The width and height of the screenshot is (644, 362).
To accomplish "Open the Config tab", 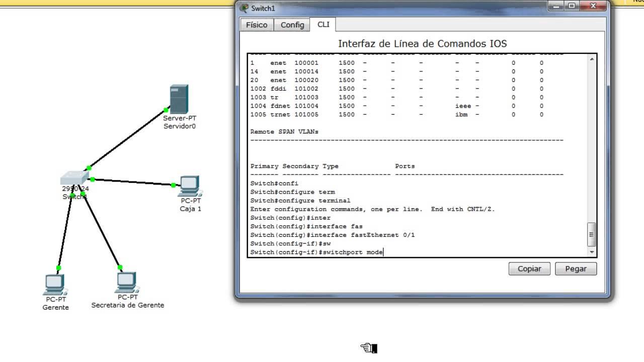I will click(292, 25).
